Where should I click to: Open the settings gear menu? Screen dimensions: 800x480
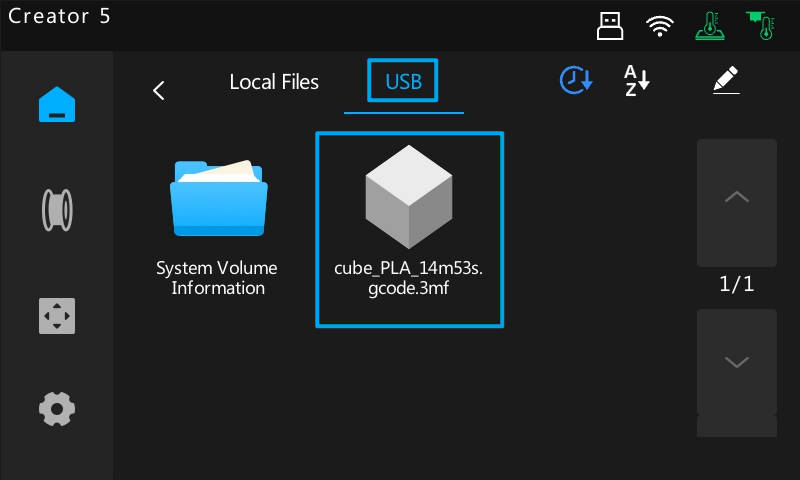tap(57, 409)
